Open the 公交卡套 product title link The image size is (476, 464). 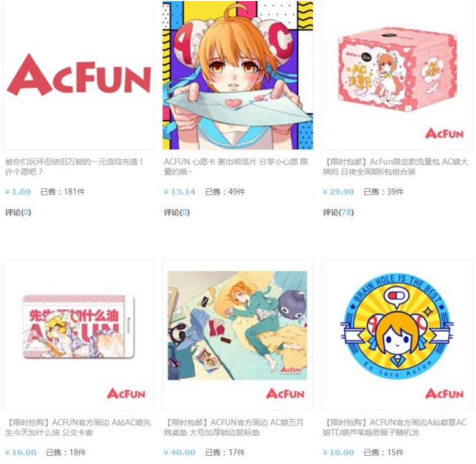78,427
